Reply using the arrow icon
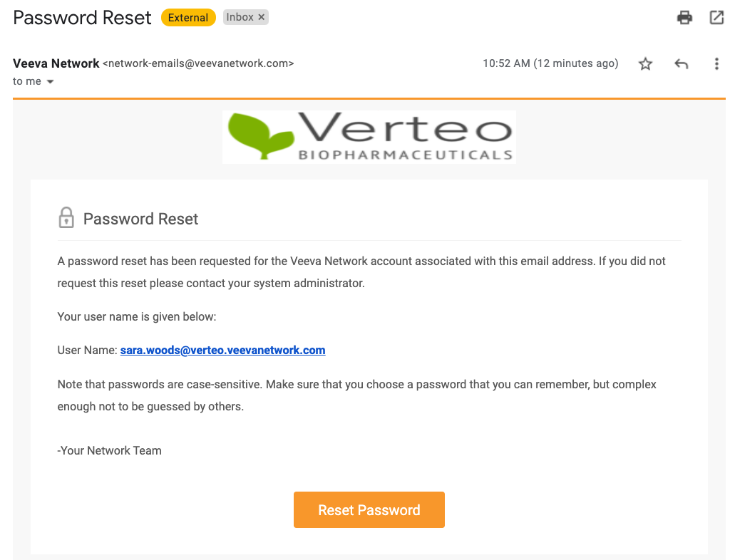The width and height of the screenshot is (730, 560). [681, 64]
